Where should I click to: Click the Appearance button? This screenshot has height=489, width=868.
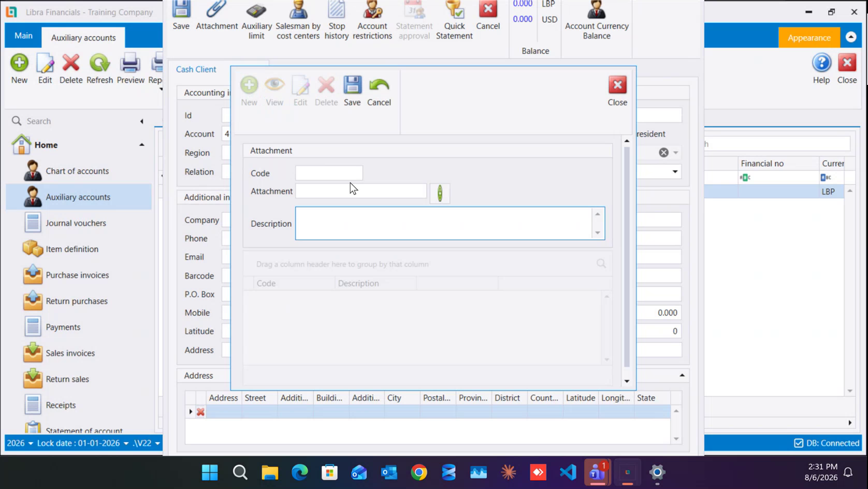click(809, 37)
